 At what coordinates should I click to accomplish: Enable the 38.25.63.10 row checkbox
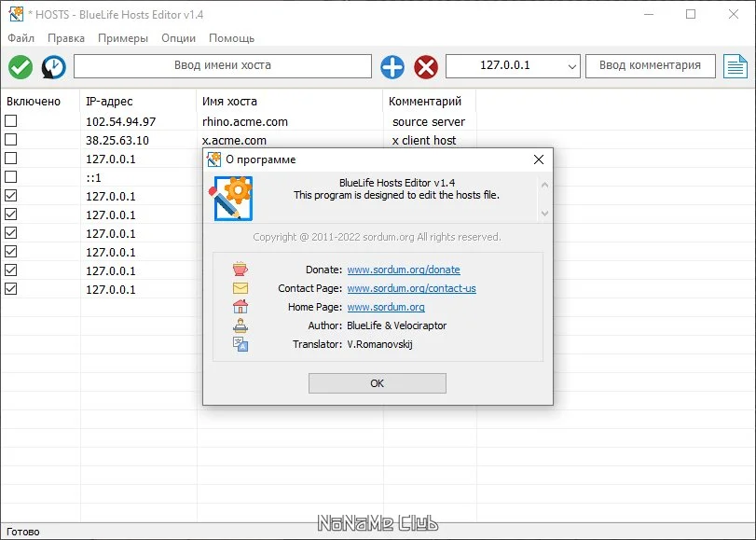(10, 140)
